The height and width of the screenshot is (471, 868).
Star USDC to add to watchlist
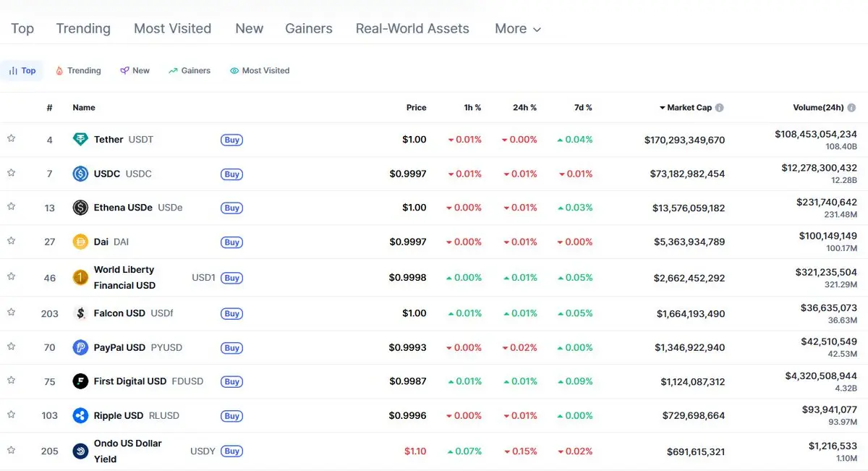tap(12, 172)
